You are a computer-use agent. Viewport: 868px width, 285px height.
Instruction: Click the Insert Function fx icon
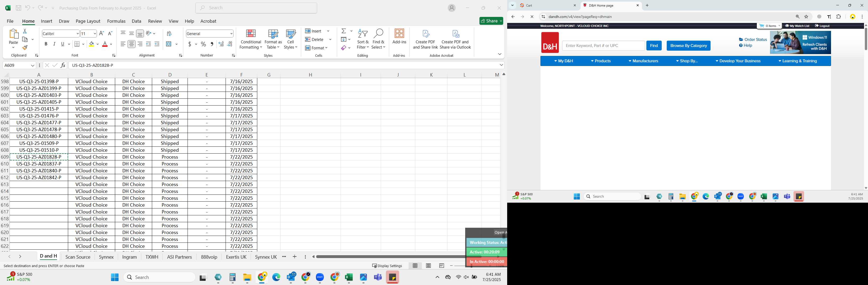coord(63,65)
